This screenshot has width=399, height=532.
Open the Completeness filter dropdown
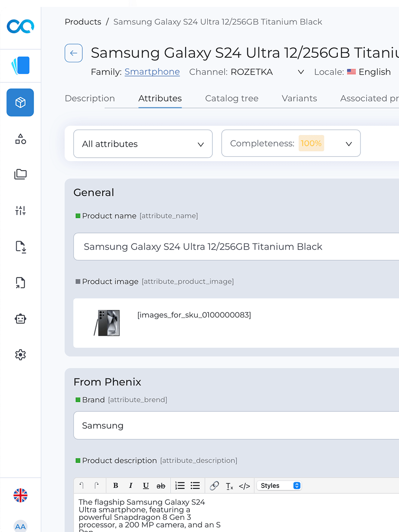point(291,143)
